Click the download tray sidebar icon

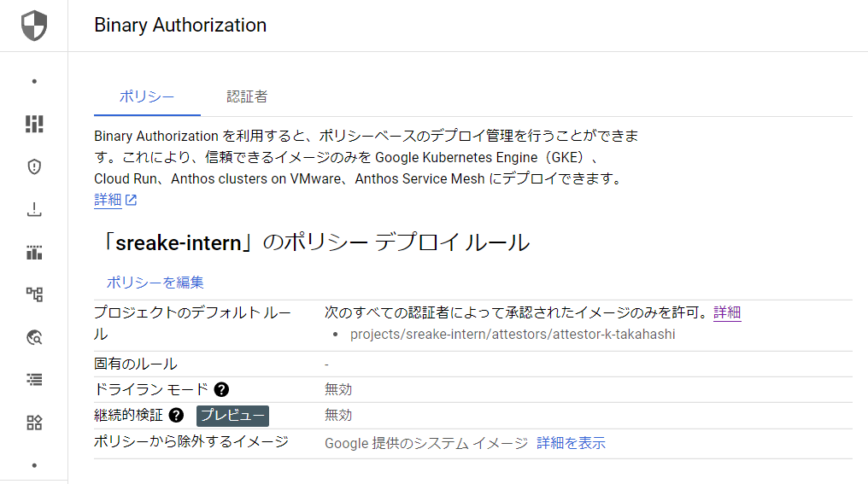(x=34, y=209)
